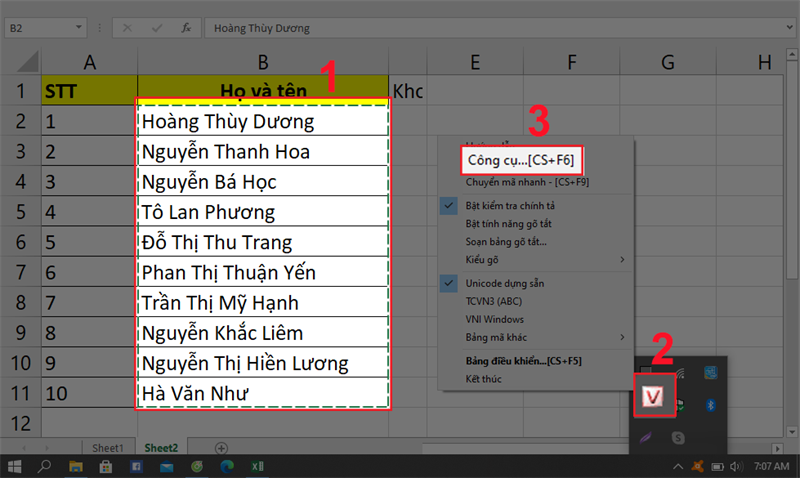Toggle Bật tính năng gõ tắt option
800x478 pixels.
tap(509, 223)
